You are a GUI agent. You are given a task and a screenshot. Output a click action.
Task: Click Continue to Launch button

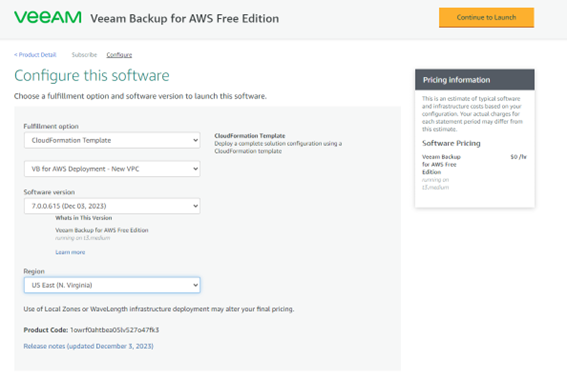[486, 17]
